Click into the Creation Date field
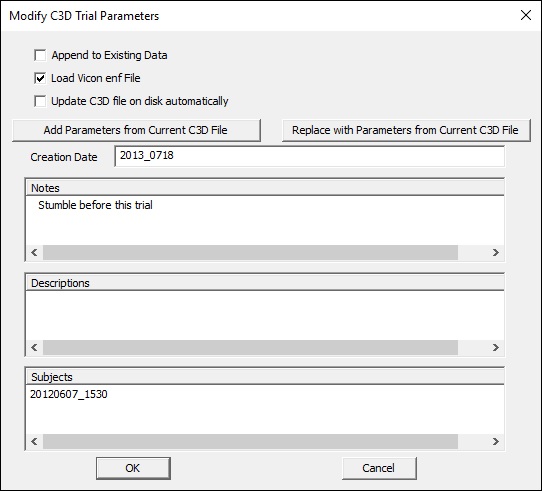Viewport: 542px width, 491px height. [309, 156]
